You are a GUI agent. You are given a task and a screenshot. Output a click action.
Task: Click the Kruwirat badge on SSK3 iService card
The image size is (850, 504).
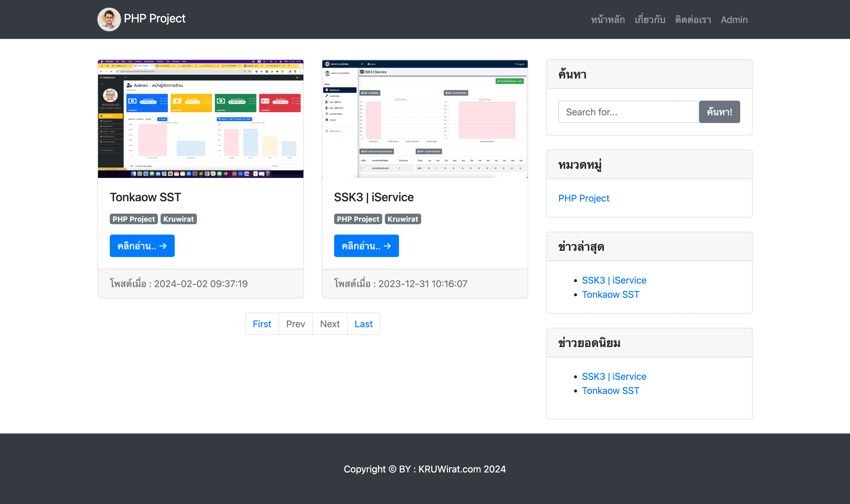(x=402, y=219)
